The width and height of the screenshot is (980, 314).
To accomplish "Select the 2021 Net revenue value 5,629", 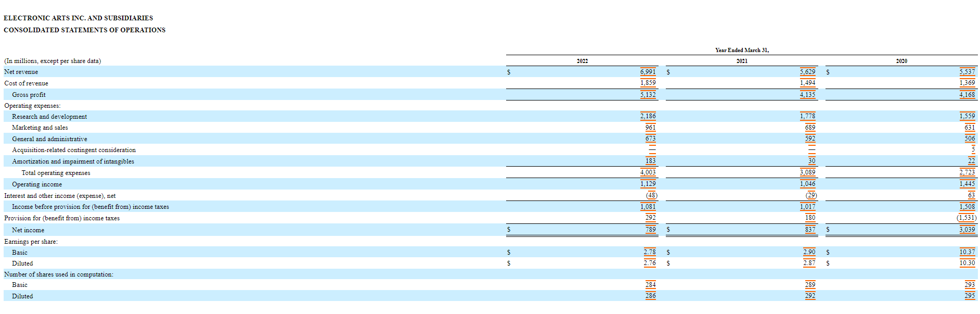I will (x=807, y=72).
